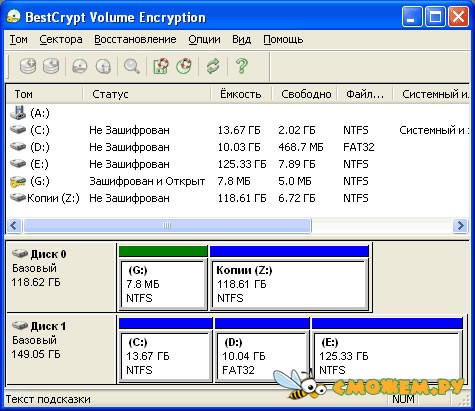Click '118.61 ГБ' capacity in Z: row

coord(242,198)
